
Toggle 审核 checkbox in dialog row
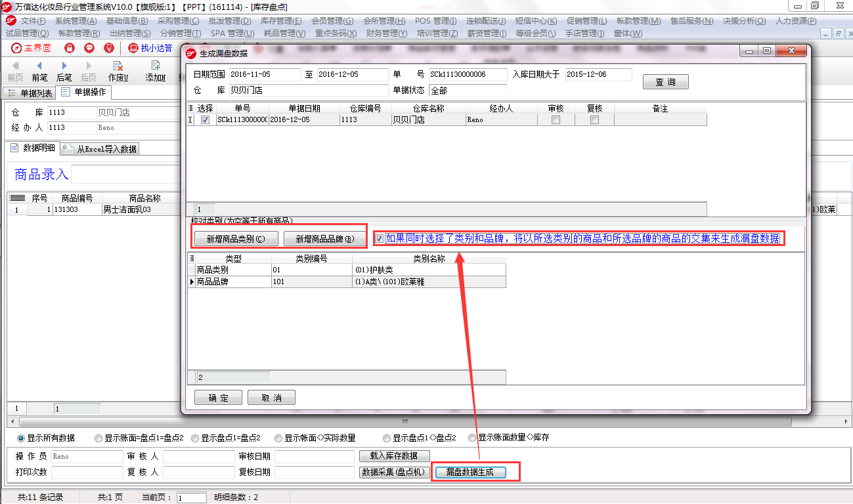click(x=556, y=120)
